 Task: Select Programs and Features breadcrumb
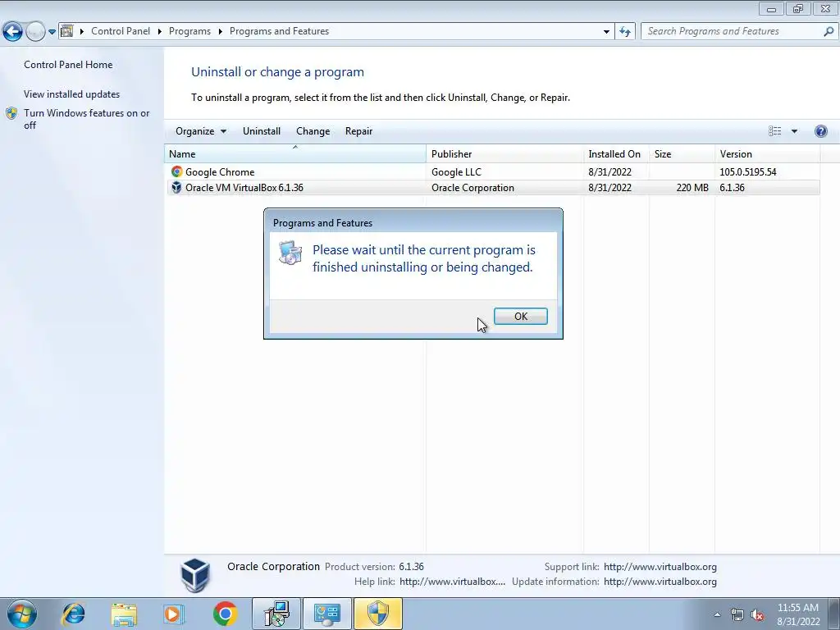[x=279, y=31]
